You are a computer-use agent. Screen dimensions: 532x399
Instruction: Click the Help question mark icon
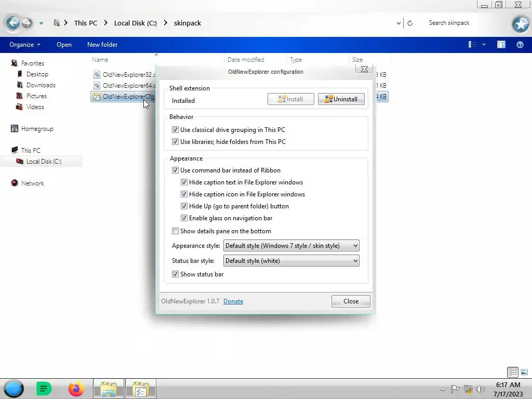click(x=520, y=45)
